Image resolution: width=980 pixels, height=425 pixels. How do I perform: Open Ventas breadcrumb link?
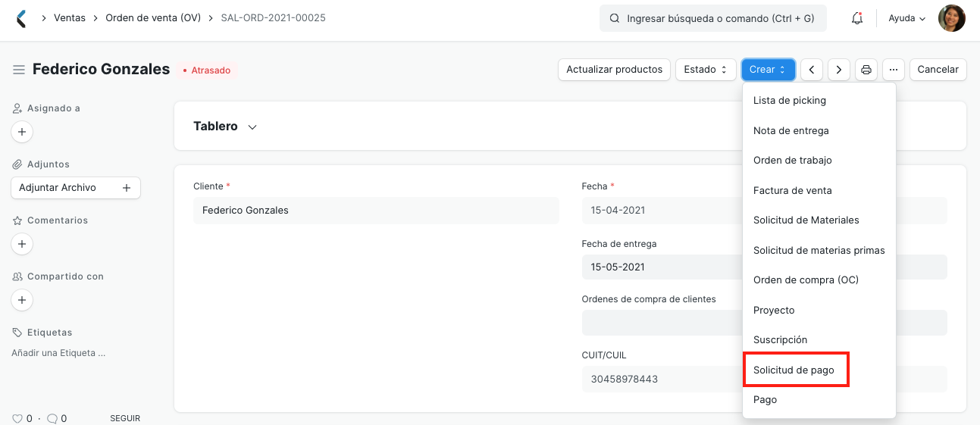coord(70,17)
